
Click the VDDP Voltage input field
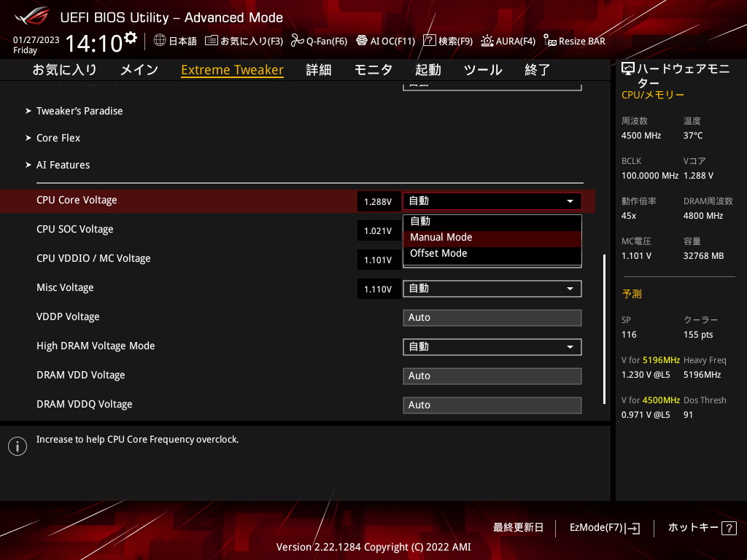(x=492, y=318)
